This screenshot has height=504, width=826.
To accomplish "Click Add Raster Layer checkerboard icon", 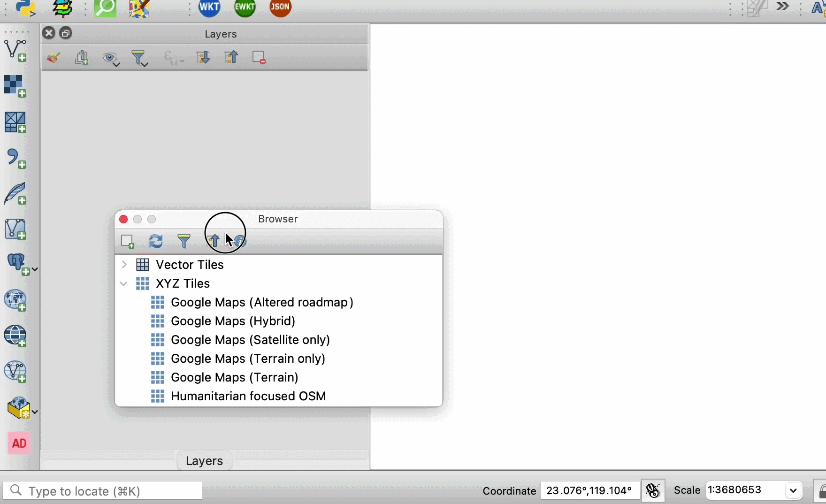I will coord(15,86).
